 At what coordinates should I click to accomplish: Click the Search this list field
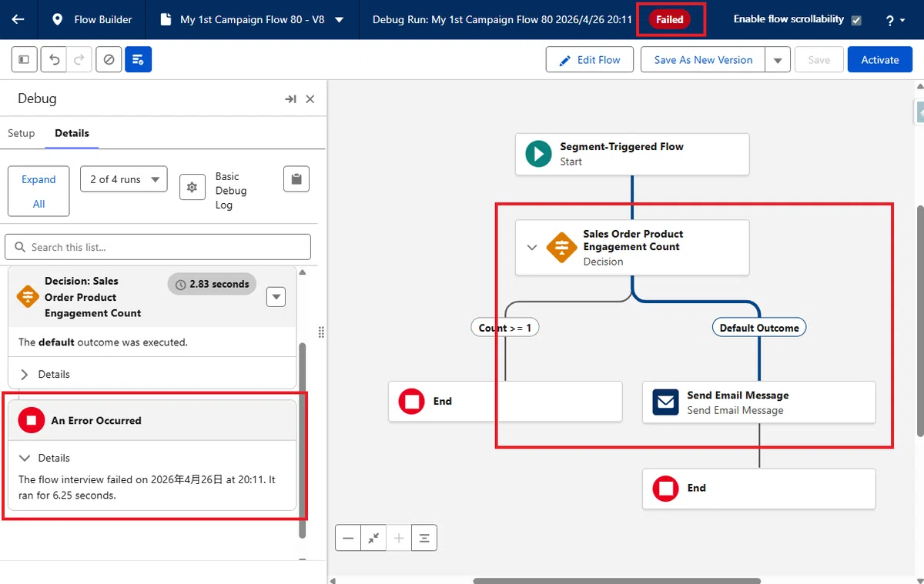pos(158,247)
